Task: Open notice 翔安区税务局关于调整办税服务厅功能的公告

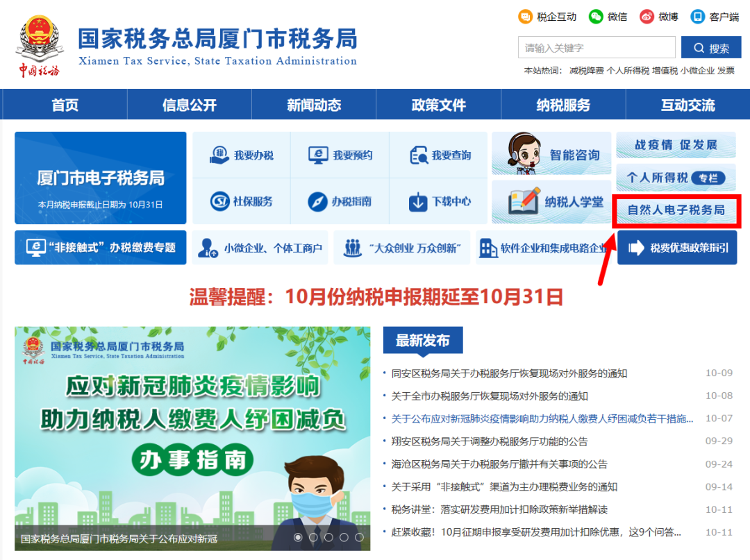Action: click(490, 441)
